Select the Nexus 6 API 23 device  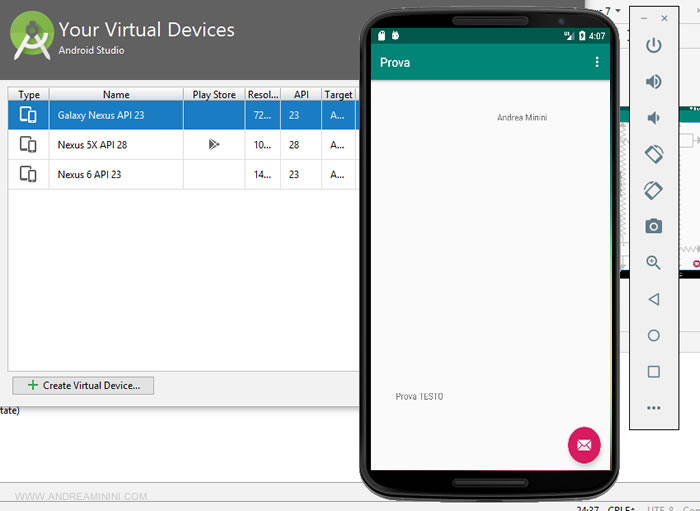click(183, 174)
